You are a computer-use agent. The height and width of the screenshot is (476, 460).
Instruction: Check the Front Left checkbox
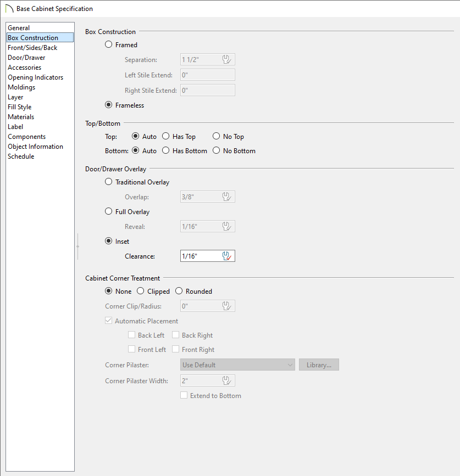tap(131, 349)
